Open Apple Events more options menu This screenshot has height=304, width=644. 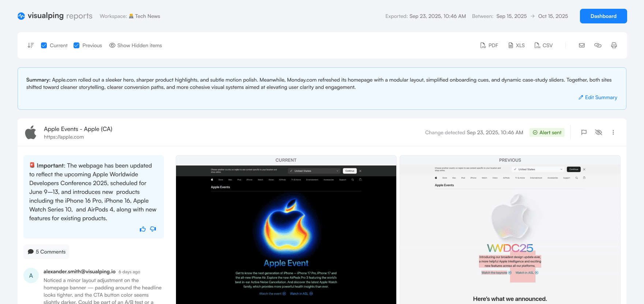[613, 132]
